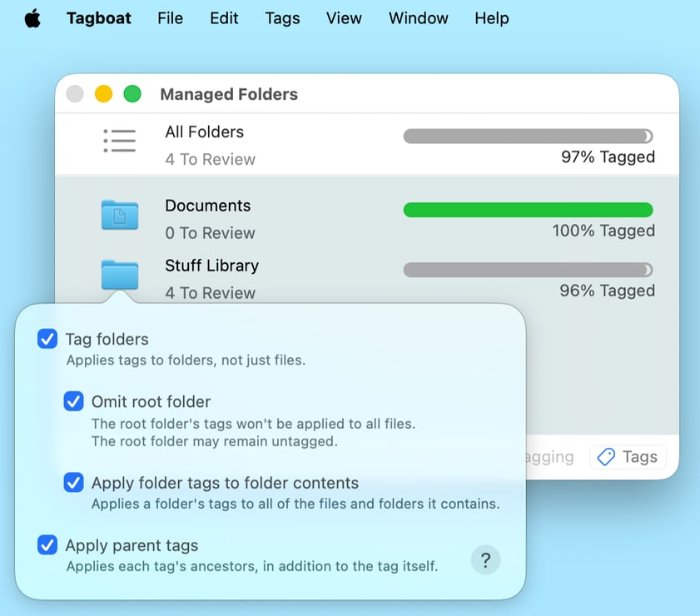The image size is (700, 616).
Task: Click the Managed Folders window title
Action: click(229, 94)
